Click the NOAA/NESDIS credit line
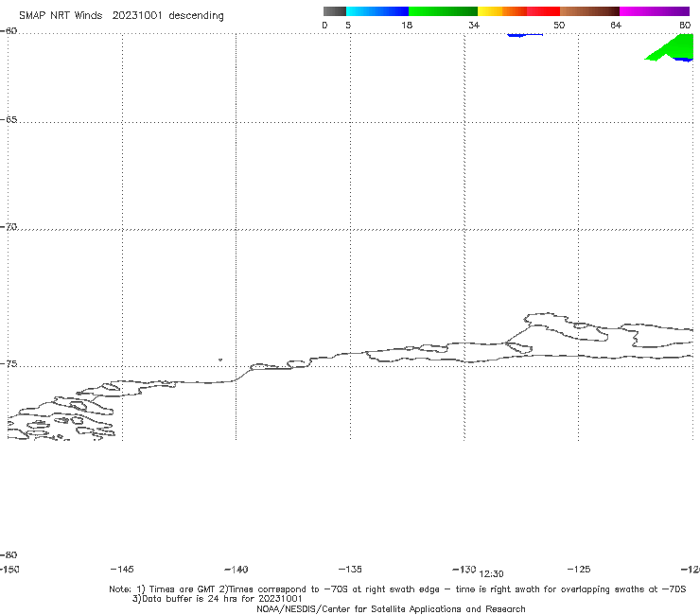The image size is (700, 615). click(x=391, y=608)
